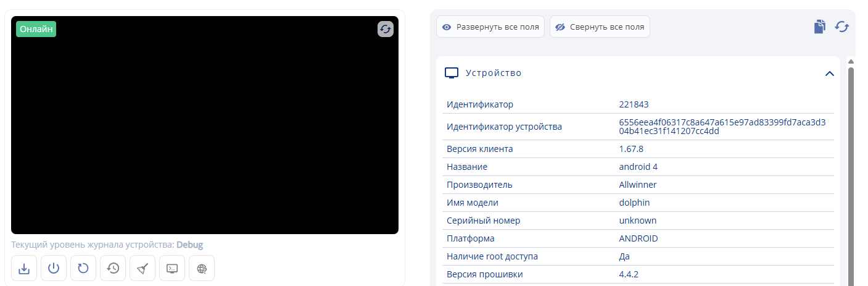
Task: Click the download icon below the device screen
Action: click(x=24, y=269)
